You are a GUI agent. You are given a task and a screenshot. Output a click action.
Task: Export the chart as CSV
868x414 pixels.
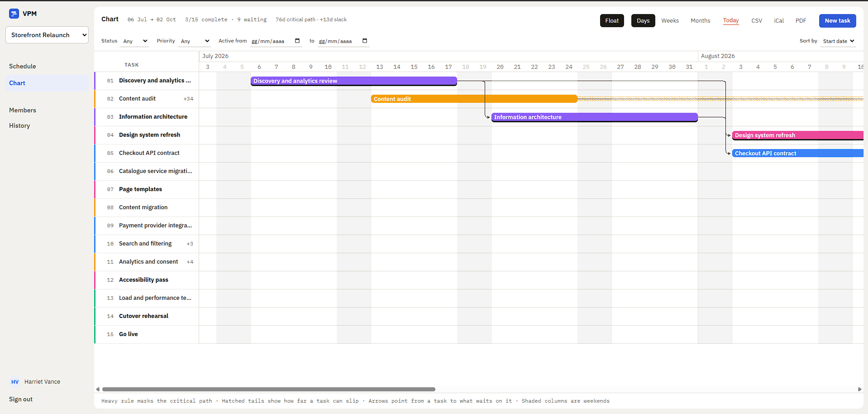click(x=757, y=21)
